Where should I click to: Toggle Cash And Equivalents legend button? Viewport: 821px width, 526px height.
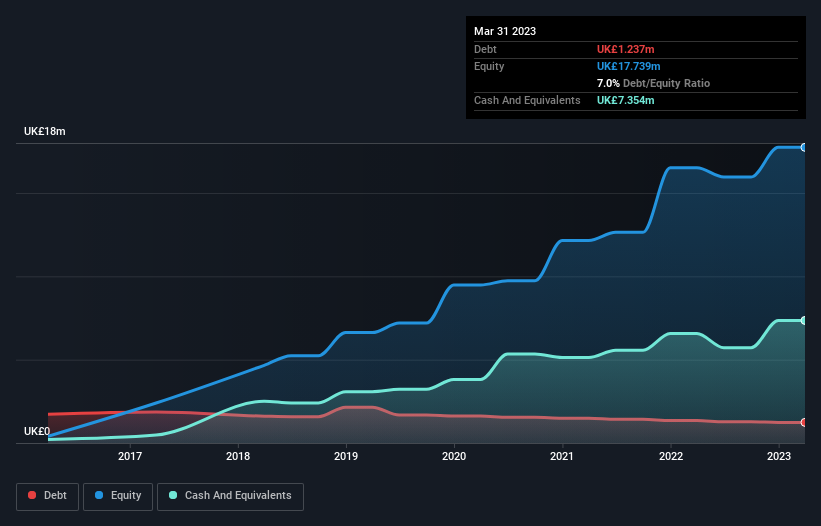point(230,496)
